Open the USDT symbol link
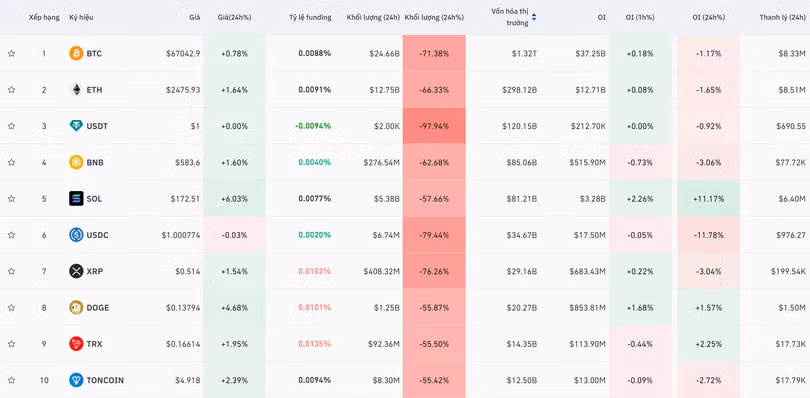 tap(97, 126)
